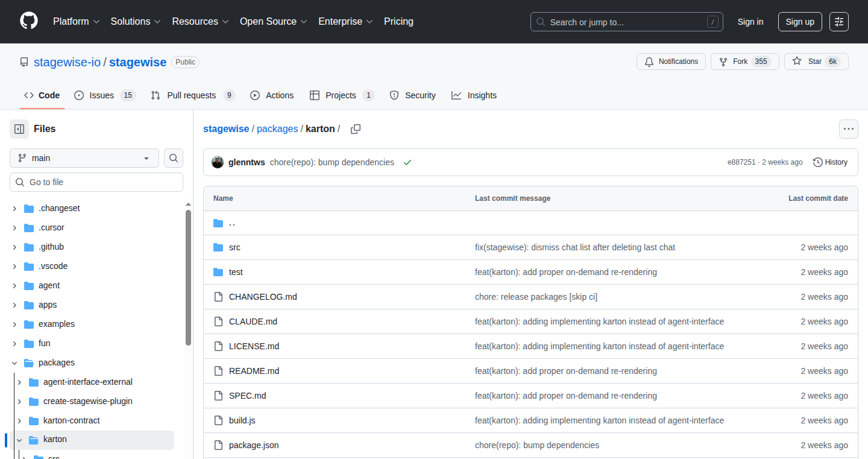
Task: Click the package.json file icon
Action: (218, 445)
